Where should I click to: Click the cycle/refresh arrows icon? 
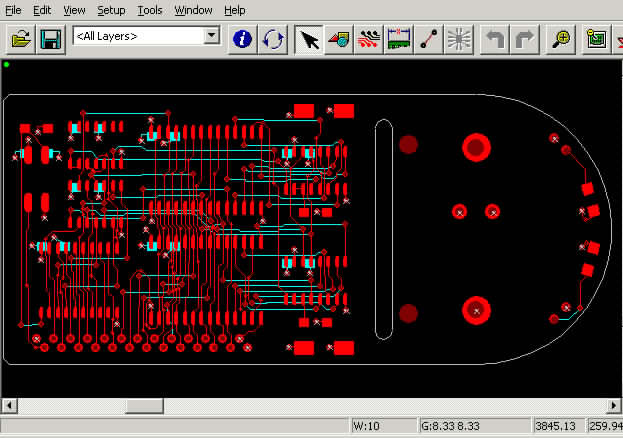tap(273, 39)
